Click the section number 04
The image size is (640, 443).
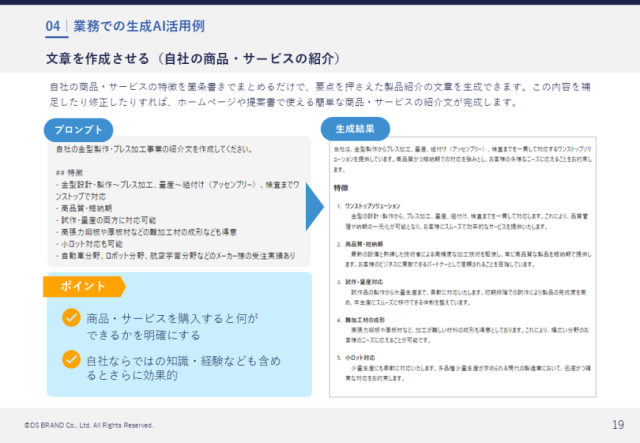tap(53, 26)
